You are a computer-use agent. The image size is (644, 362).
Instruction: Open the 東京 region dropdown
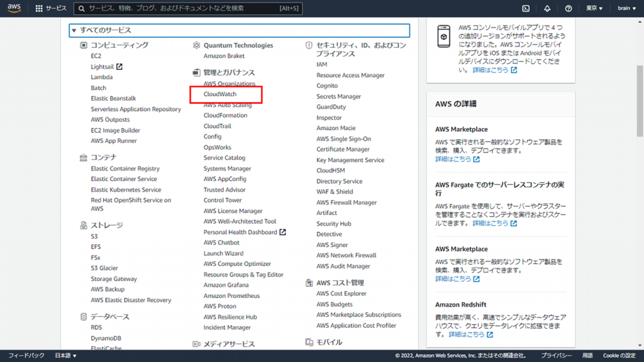click(594, 8)
